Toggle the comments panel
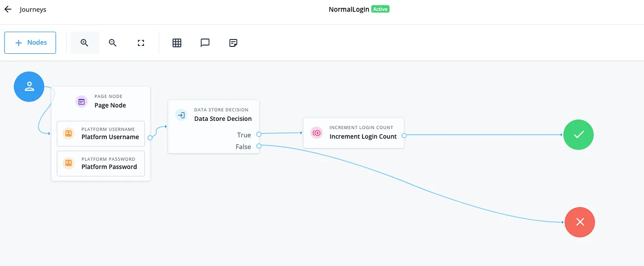This screenshot has height=266, width=644. pyautogui.click(x=205, y=42)
